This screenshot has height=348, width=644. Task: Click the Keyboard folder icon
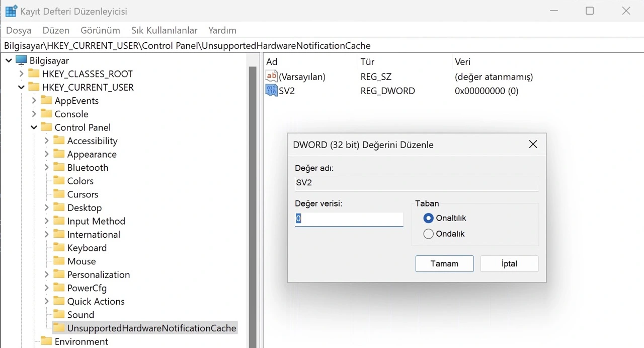(59, 248)
